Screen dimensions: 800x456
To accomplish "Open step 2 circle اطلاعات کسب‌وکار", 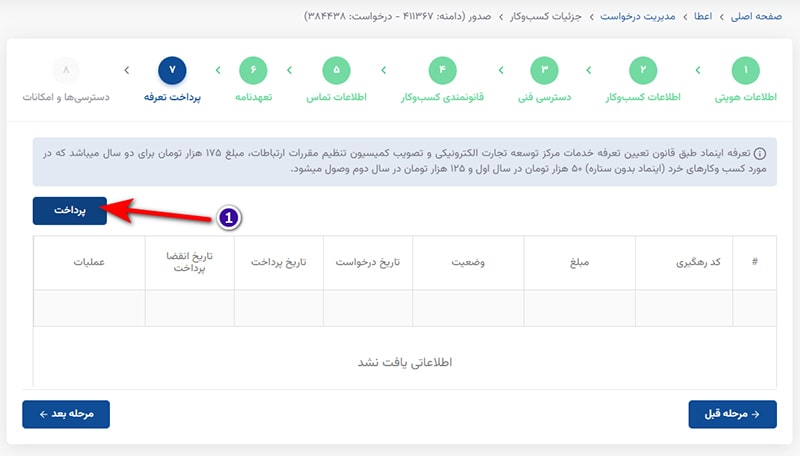I will coord(643,70).
